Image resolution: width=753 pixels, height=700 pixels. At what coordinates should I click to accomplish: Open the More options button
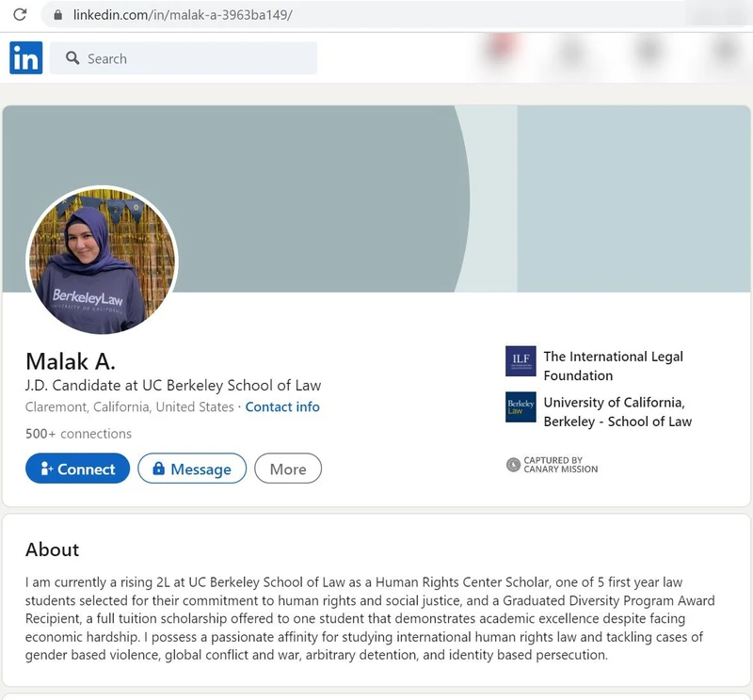(x=288, y=469)
